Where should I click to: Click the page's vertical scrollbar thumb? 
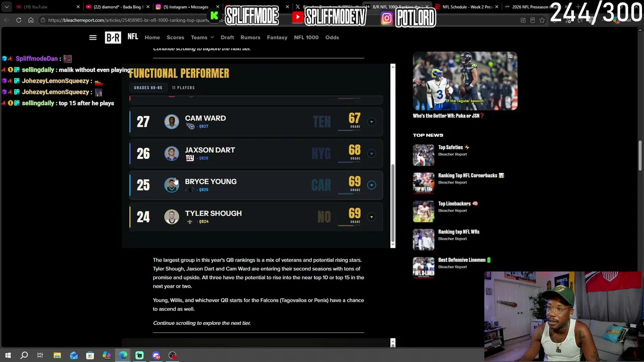point(640,156)
